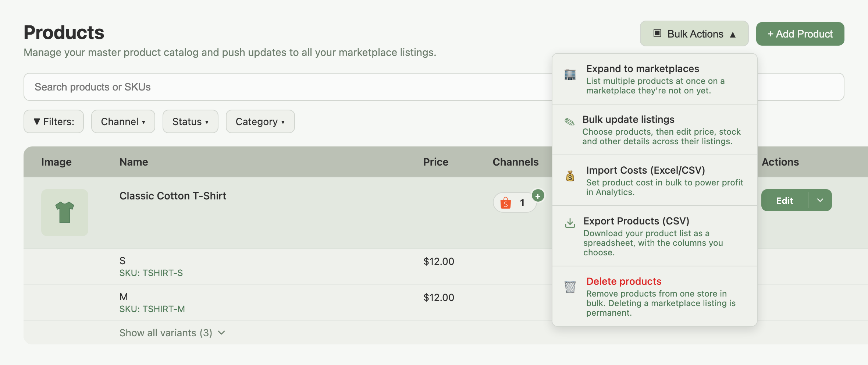Screen dimensions: 868x365
Task: Click the Channels column header
Action: pos(516,162)
